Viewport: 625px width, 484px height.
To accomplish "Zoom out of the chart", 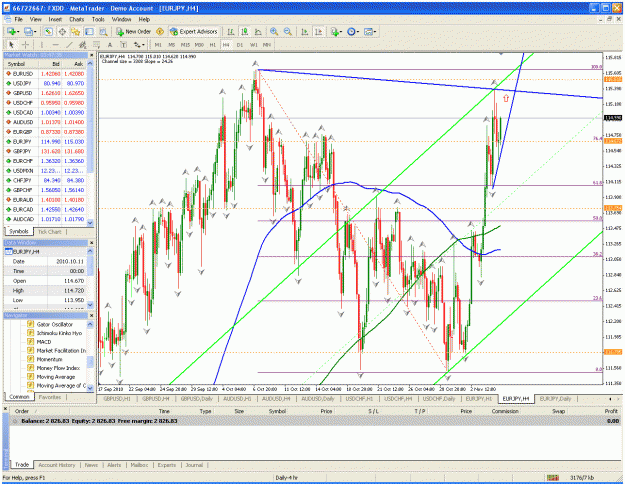I will [x=288, y=31].
